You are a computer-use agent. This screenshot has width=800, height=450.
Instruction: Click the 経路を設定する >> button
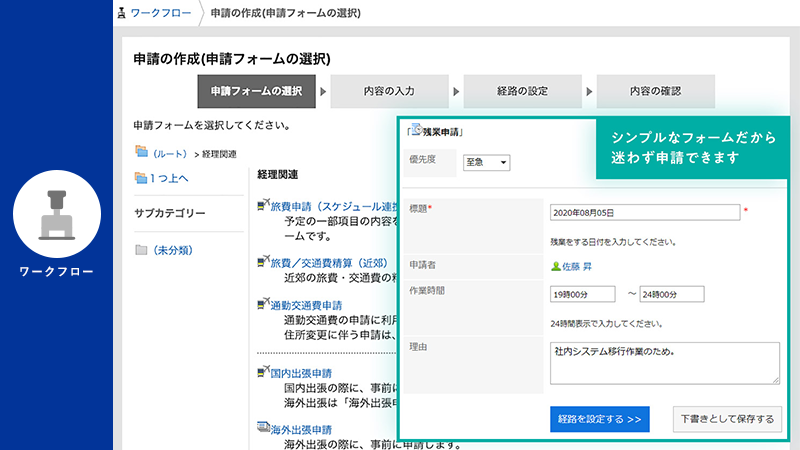point(600,418)
